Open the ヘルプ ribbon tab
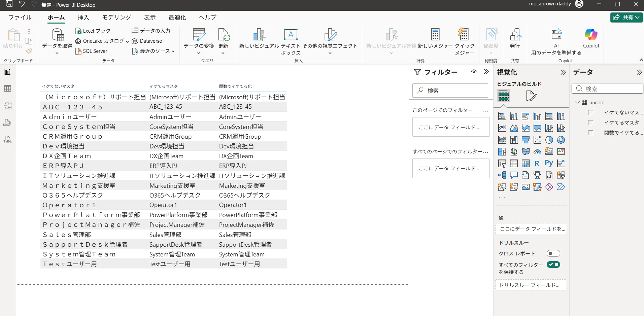The width and height of the screenshot is (644, 316). [208, 17]
